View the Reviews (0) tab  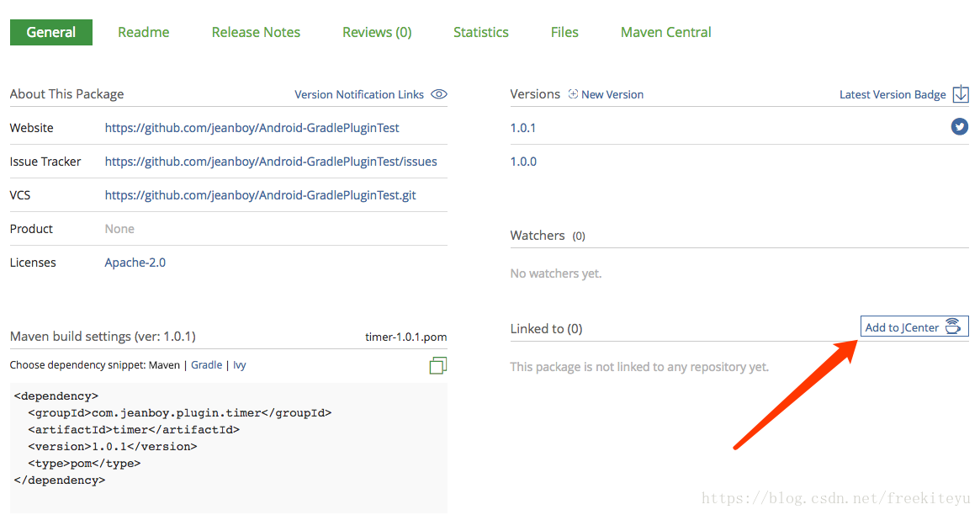[x=377, y=33]
